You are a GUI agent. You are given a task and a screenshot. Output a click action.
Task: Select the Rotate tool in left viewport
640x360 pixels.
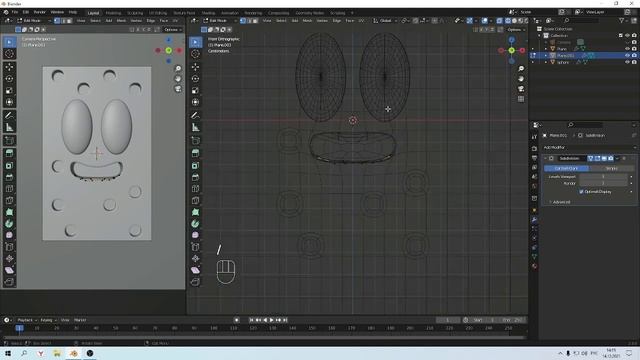click(9, 79)
